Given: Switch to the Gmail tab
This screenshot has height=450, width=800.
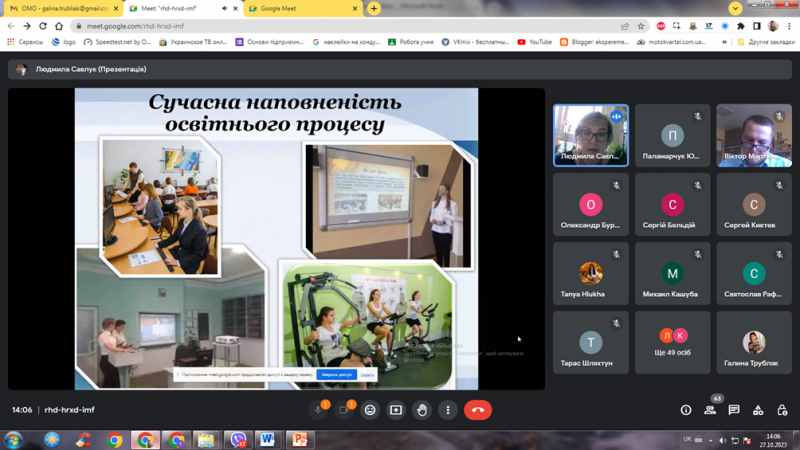Looking at the screenshot, I should click(64, 9).
